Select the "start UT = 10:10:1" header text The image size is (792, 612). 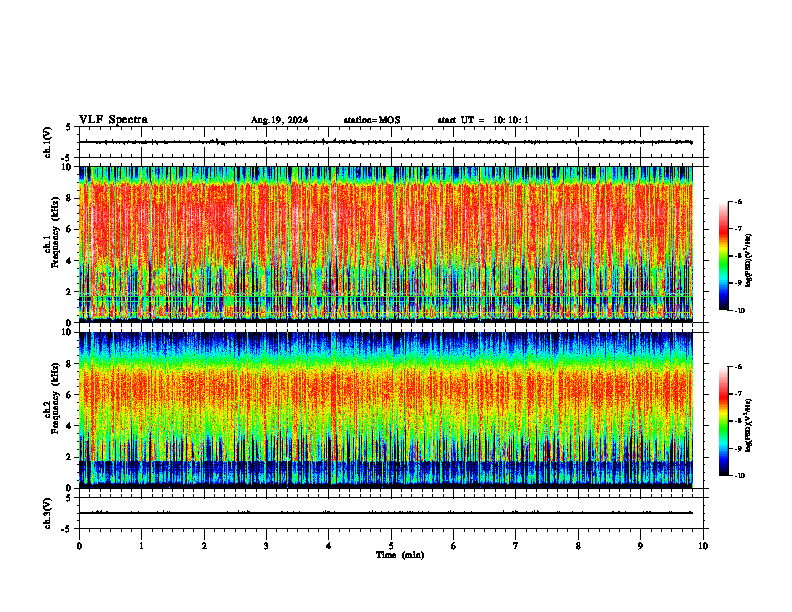[x=483, y=120]
